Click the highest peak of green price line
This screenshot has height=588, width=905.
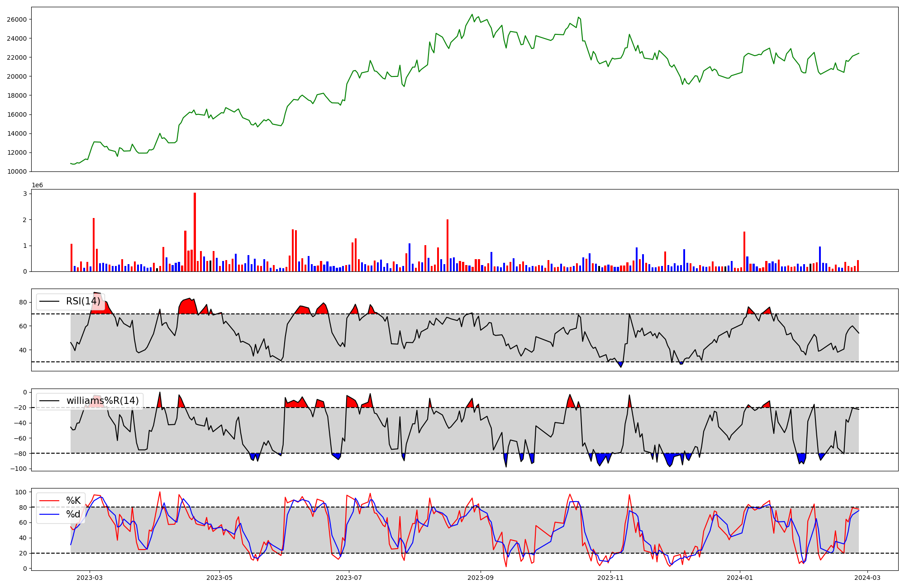[x=472, y=14]
